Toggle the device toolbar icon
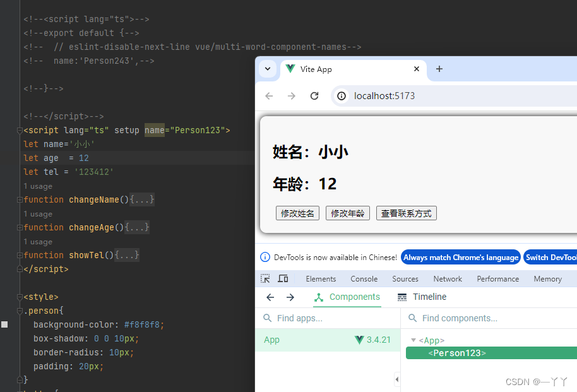This screenshot has width=577, height=392. tap(283, 278)
